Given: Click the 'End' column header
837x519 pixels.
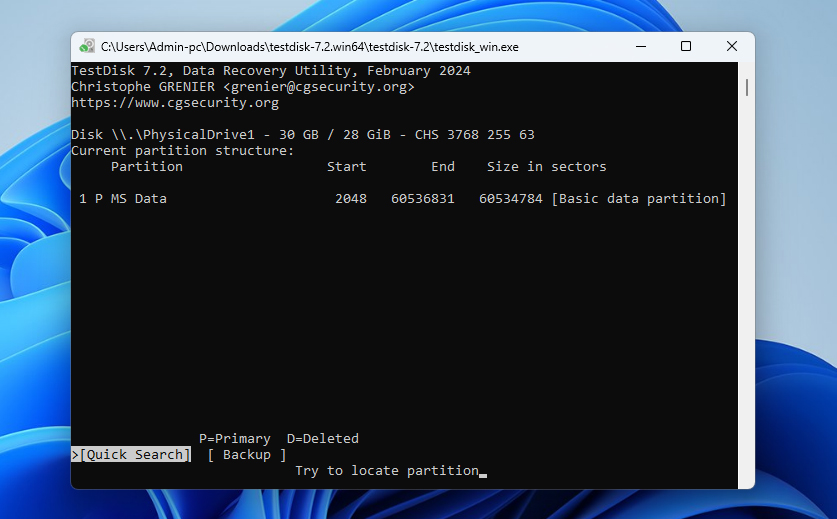Looking at the screenshot, I should click(443, 167).
